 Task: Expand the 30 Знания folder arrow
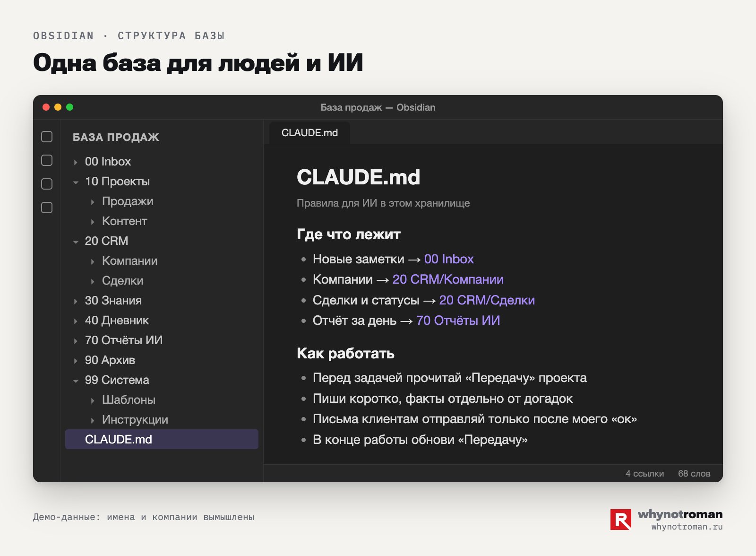[76, 301]
